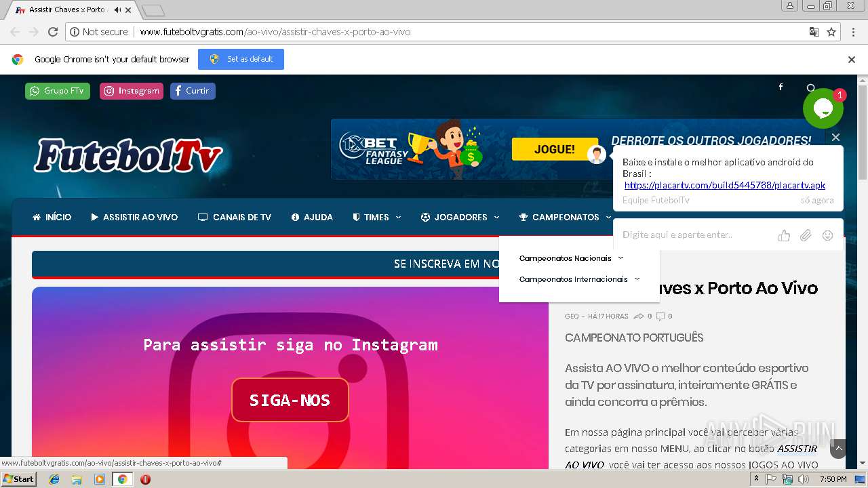This screenshot has height=488, width=868.
Task: Click the small Facebook icon in header
Action: coord(781,87)
